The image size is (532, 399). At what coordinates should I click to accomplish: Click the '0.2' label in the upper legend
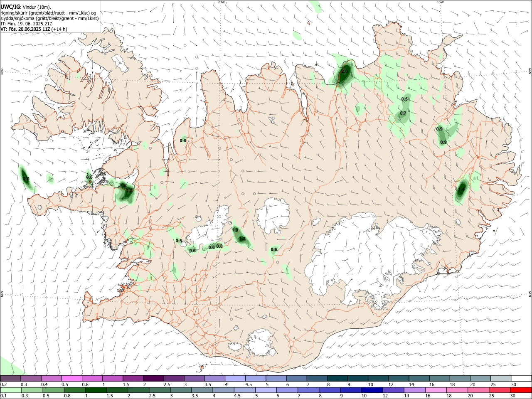[x=3, y=384]
